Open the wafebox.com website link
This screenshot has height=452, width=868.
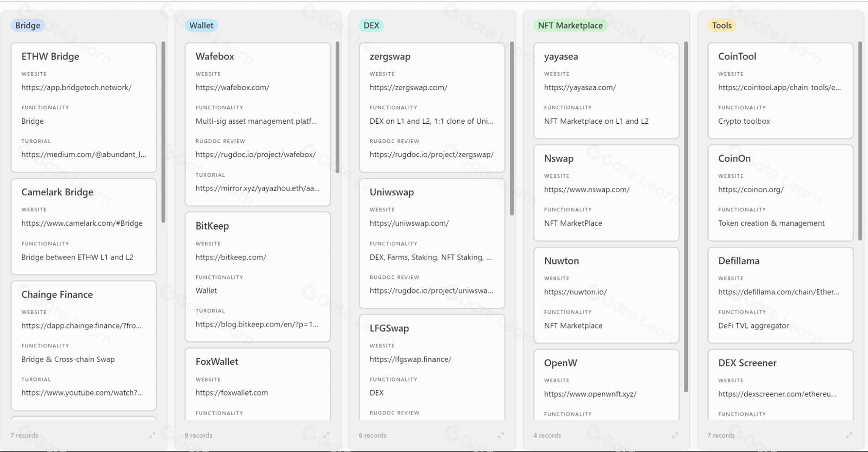232,87
